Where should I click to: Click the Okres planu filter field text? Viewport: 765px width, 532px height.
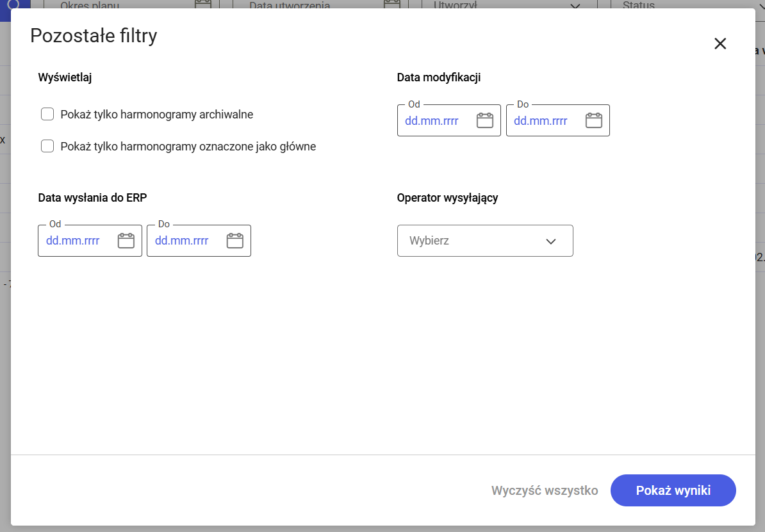tap(90, 5)
